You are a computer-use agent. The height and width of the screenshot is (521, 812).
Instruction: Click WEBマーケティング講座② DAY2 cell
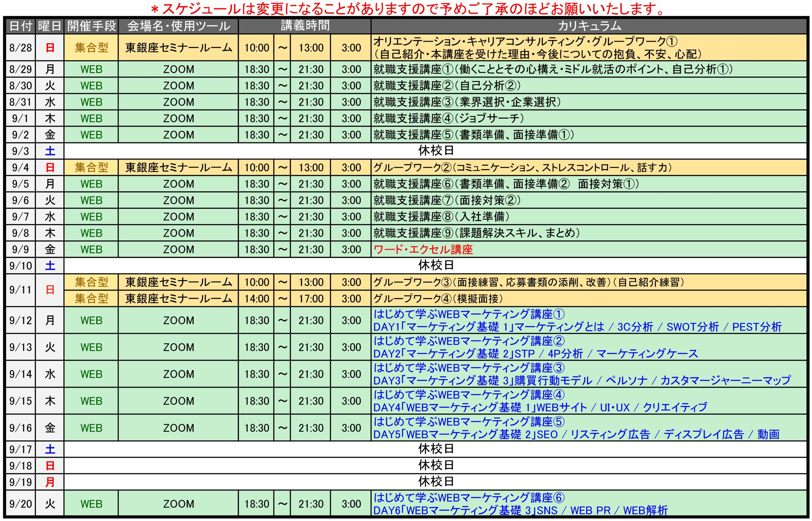point(589,347)
